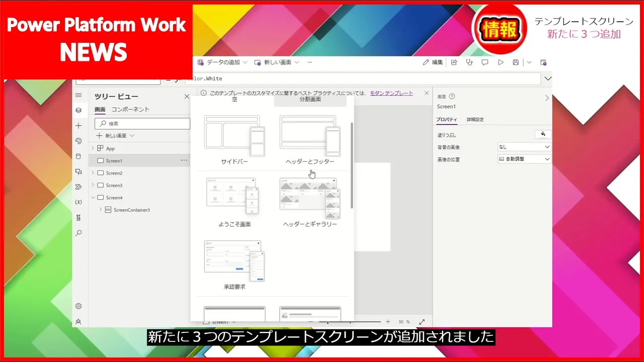Click the Tree view search field
This screenshot has width=644, height=362.
(x=142, y=123)
